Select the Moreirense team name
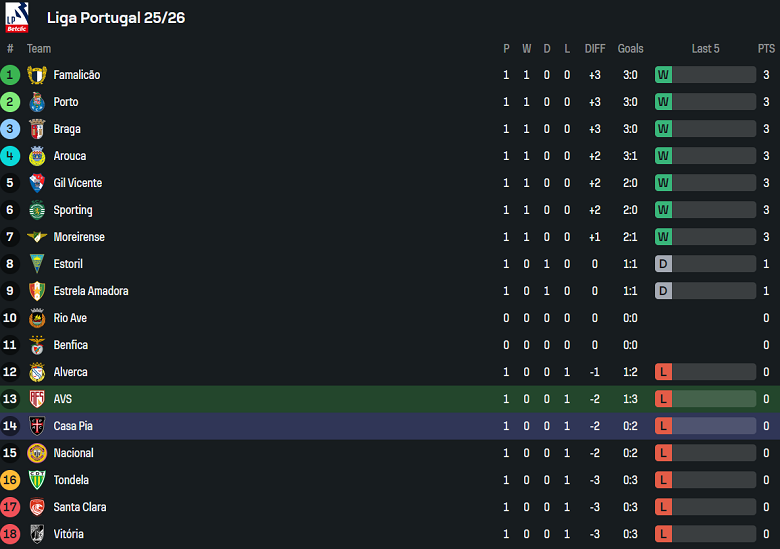 point(79,237)
